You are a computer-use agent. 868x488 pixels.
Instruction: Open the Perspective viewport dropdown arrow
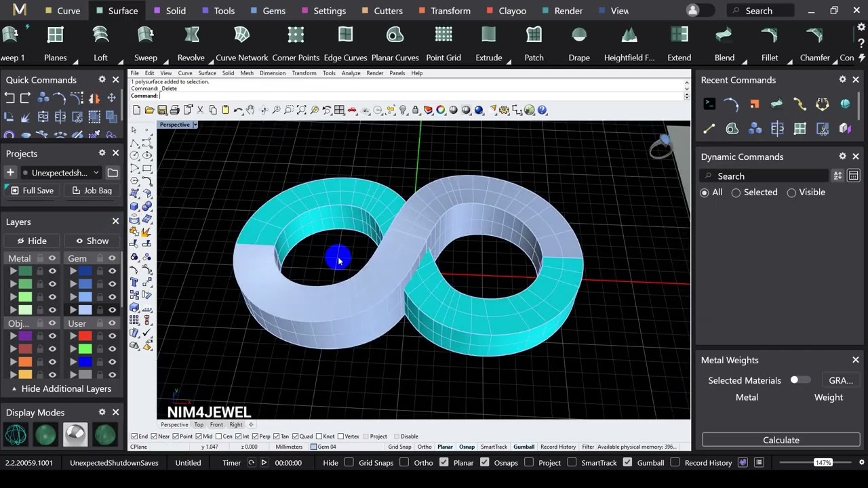pyautogui.click(x=195, y=125)
